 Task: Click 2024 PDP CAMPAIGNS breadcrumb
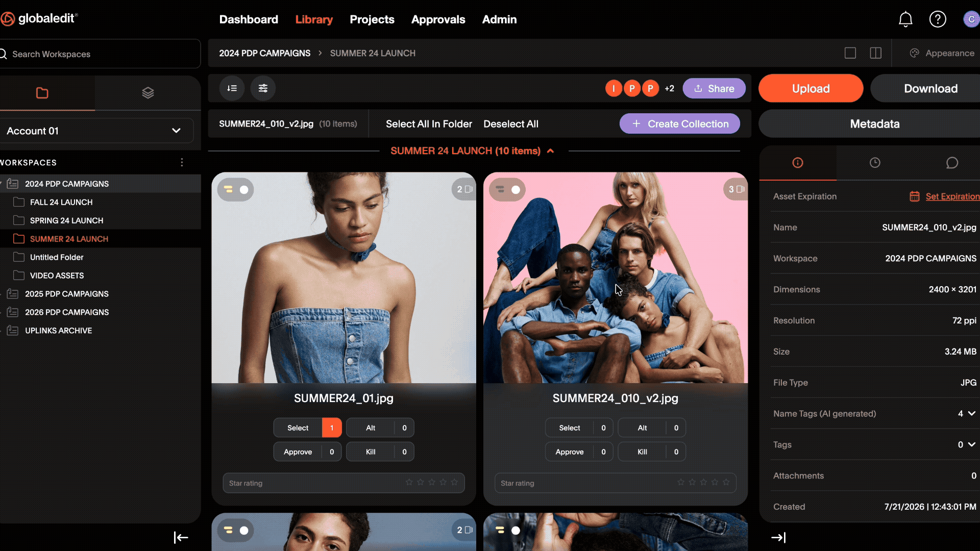click(x=265, y=53)
